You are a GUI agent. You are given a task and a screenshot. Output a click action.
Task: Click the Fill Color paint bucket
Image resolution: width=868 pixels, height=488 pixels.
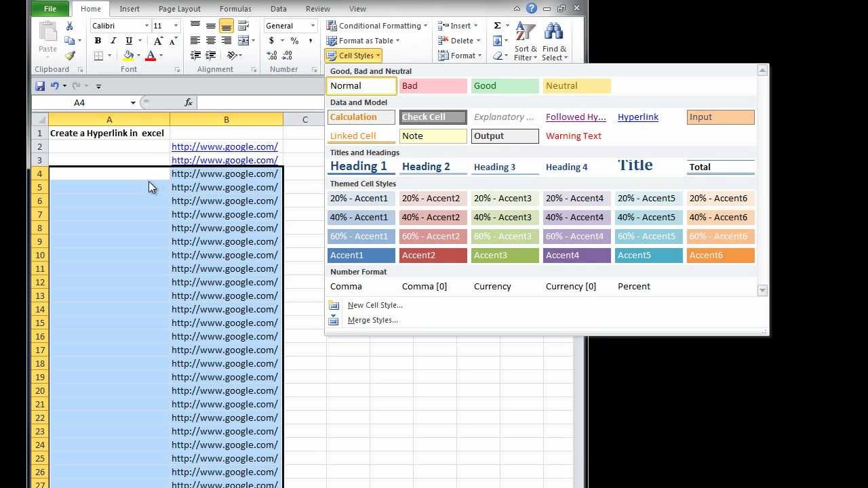(x=128, y=56)
